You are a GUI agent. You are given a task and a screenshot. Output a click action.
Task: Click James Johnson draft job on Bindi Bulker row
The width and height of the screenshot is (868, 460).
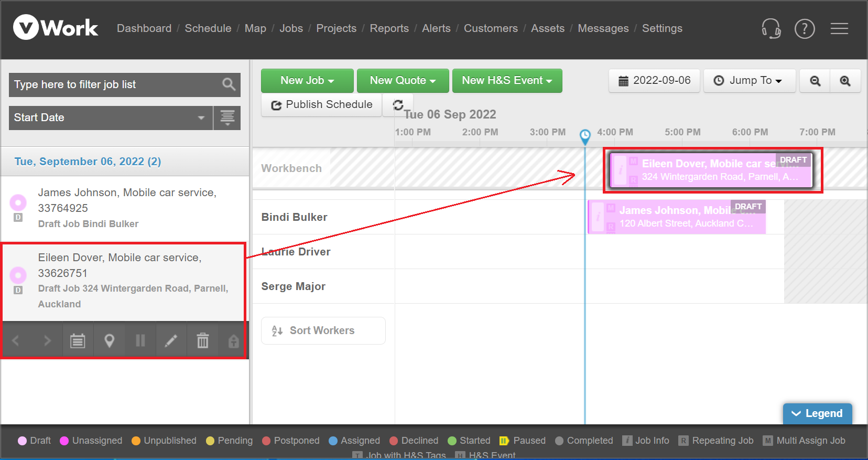tap(677, 217)
